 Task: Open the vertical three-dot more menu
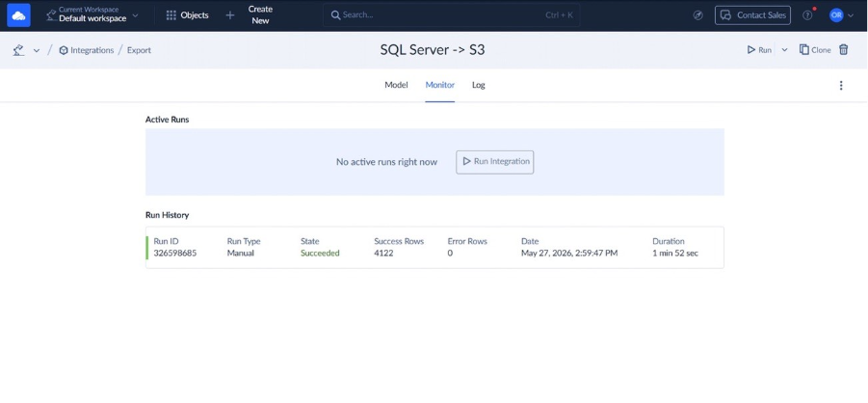point(841,86)
